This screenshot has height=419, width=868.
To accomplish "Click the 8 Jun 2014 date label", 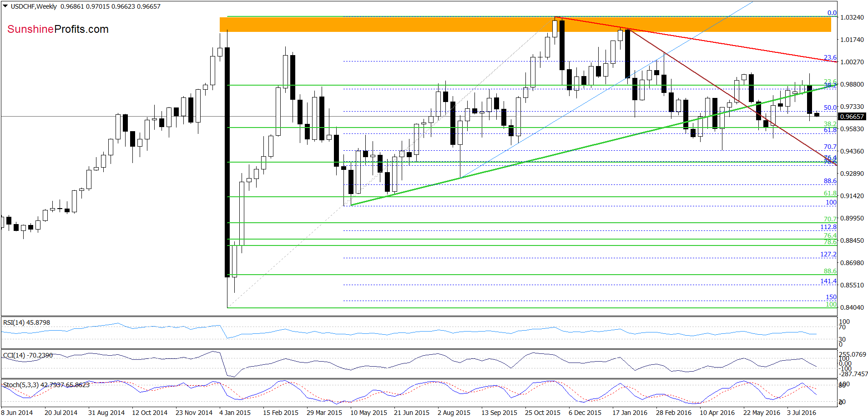I will [17, 413].
